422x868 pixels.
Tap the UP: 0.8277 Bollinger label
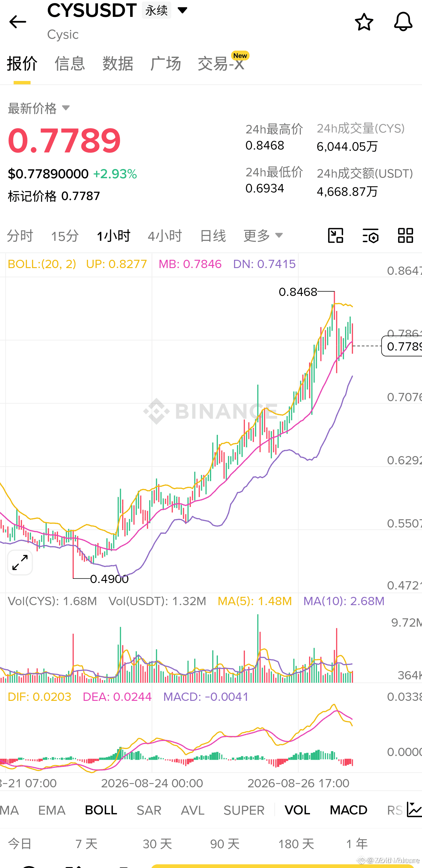point(116,264)
